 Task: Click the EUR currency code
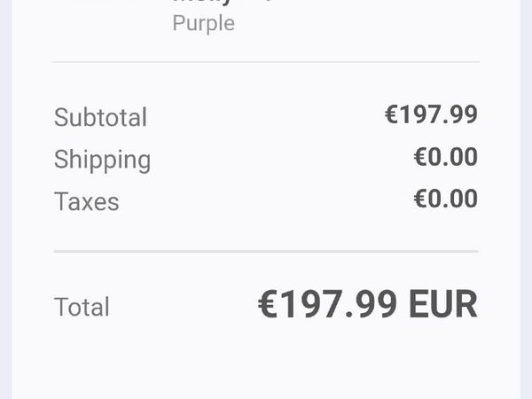(442, 304)
